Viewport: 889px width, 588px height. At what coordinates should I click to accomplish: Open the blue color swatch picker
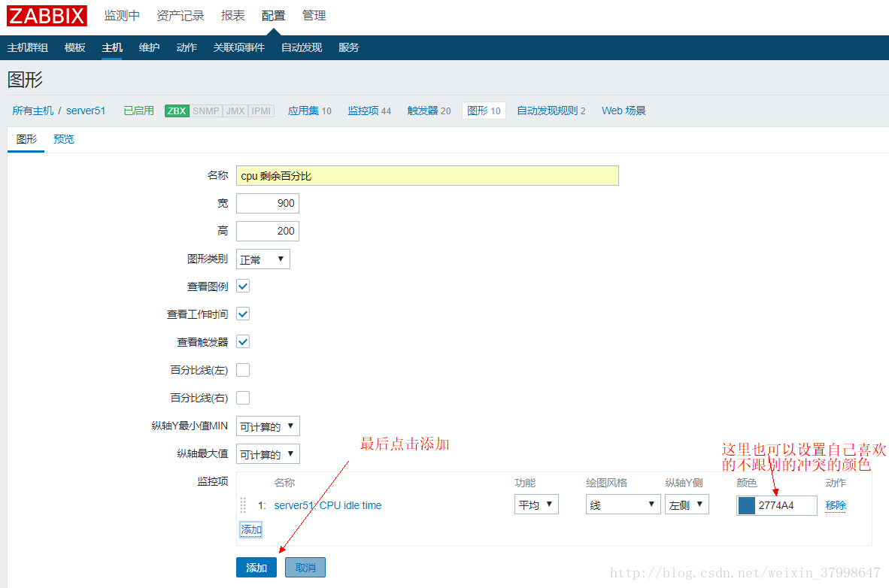coord(747,505)
